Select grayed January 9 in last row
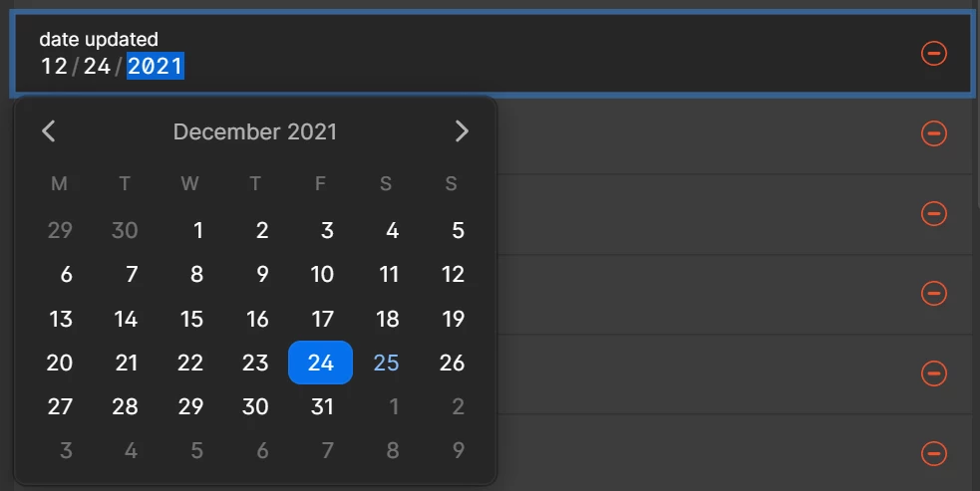Viewport: 980px width, 491px height. 458,450
